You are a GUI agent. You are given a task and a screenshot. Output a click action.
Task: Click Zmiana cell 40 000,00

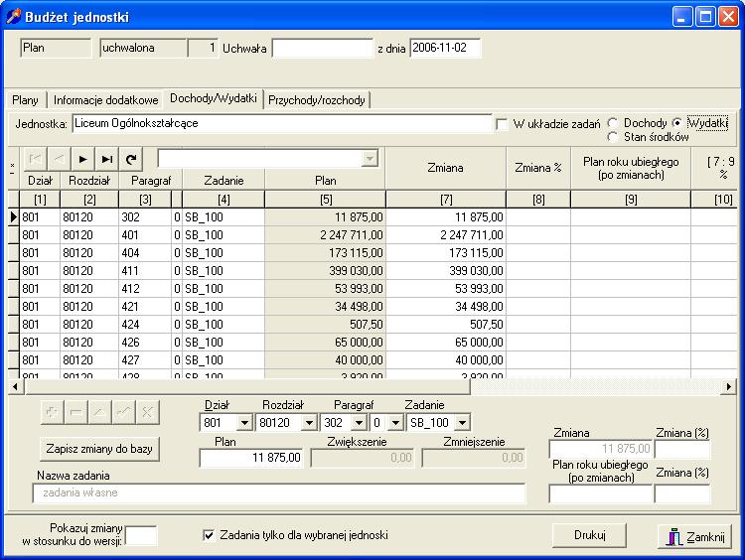446,360
